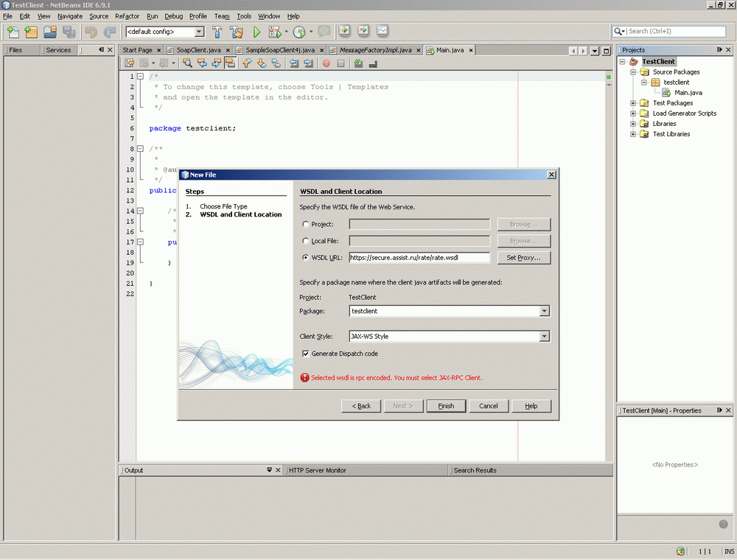
Task: Click the Comment lines icon
Action: [x=359, y=63]
